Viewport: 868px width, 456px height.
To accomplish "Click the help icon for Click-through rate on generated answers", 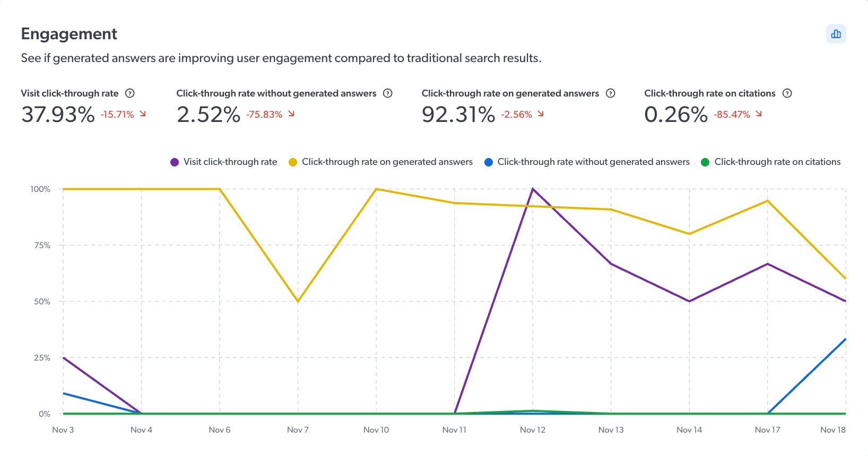I will [x=611, y=93].
